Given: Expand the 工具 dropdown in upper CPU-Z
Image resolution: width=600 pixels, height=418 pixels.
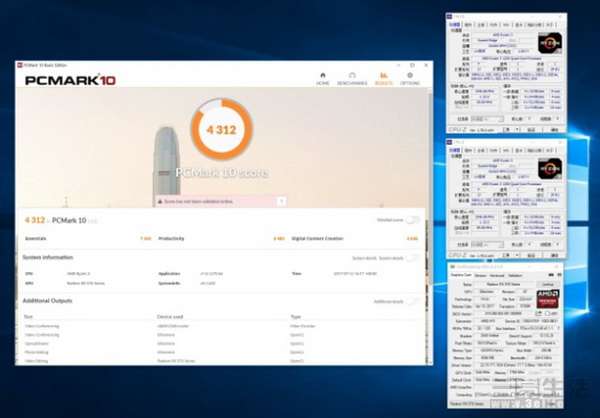Looking at the screenshot, I should [517, 130].
